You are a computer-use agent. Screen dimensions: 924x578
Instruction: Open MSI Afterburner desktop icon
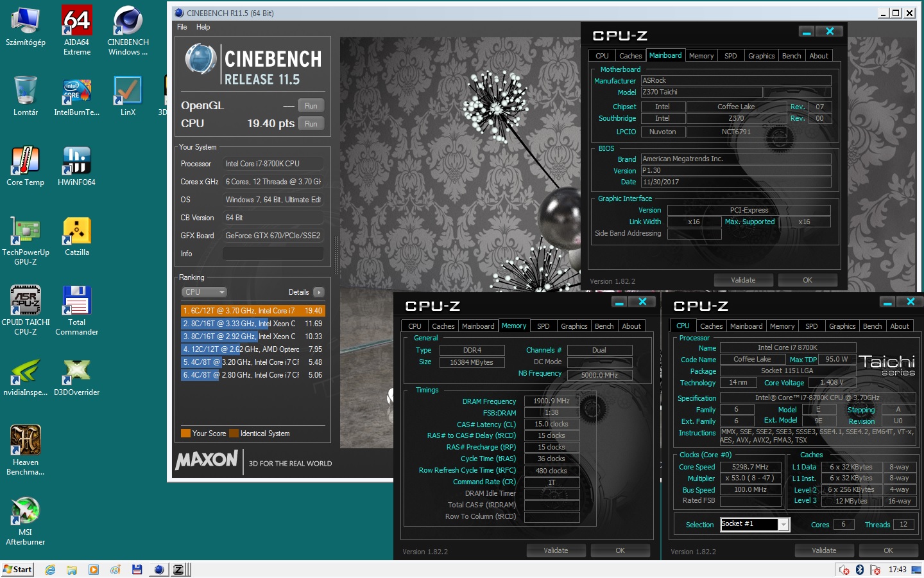(x=26, y=520)
